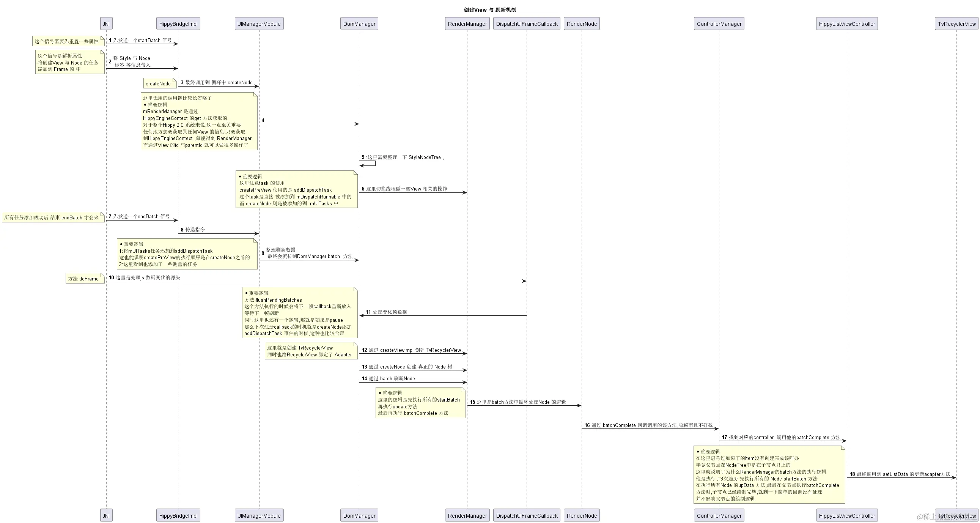Click the DomManager participant header
Image resolution: width=980 pixels, height=523 pixels.
coord(359,24)
